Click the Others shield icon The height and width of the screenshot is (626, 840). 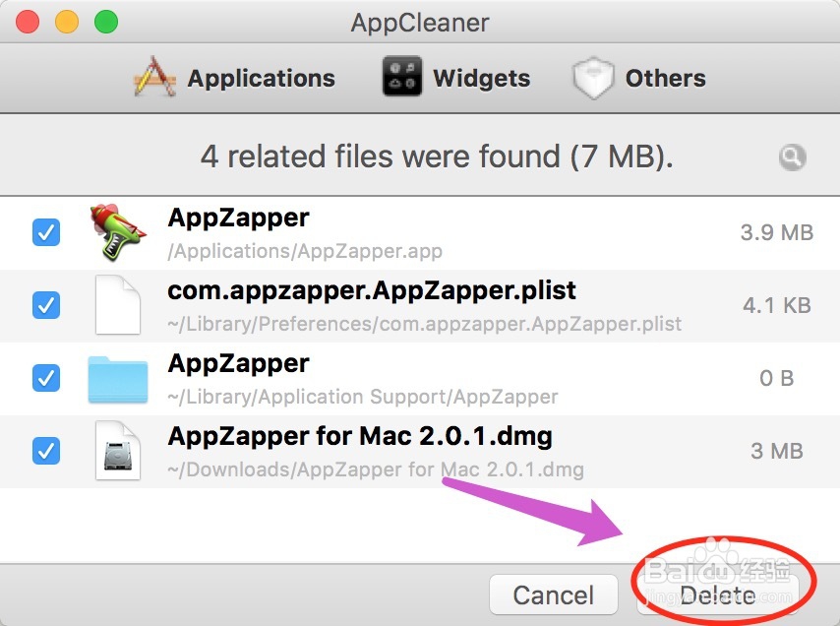593,79
